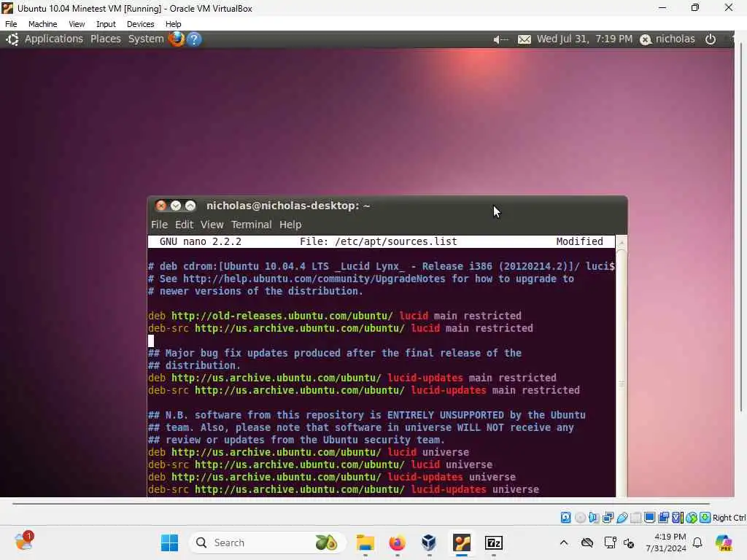Image resolution: width=747 pixels, height=560 pixels.
Task: Open VirtualBox Manager from the taskbar
Action: click(429, 542)
